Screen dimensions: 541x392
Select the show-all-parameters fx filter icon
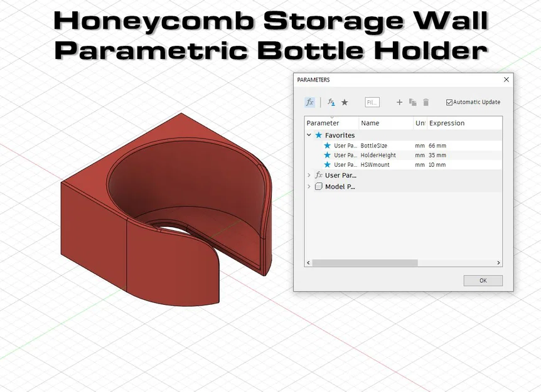tap(310, 102)
